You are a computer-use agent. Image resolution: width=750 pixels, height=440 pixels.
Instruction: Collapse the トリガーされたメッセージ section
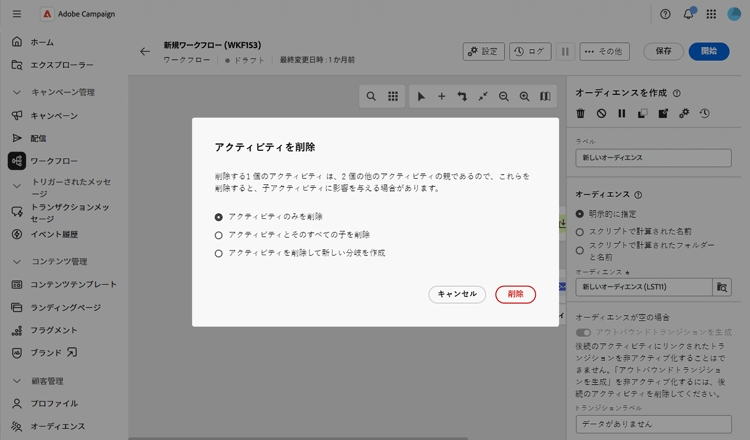point(17,186)
